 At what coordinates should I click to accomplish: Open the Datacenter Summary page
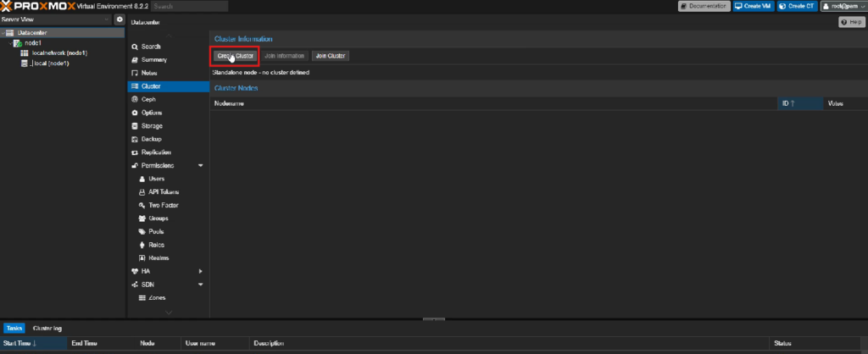(153, 59)
